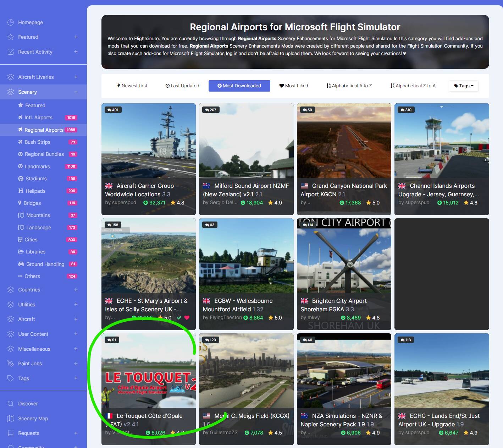Open the Homepage sidebar link
503x448 pixels.
[31, 22]
